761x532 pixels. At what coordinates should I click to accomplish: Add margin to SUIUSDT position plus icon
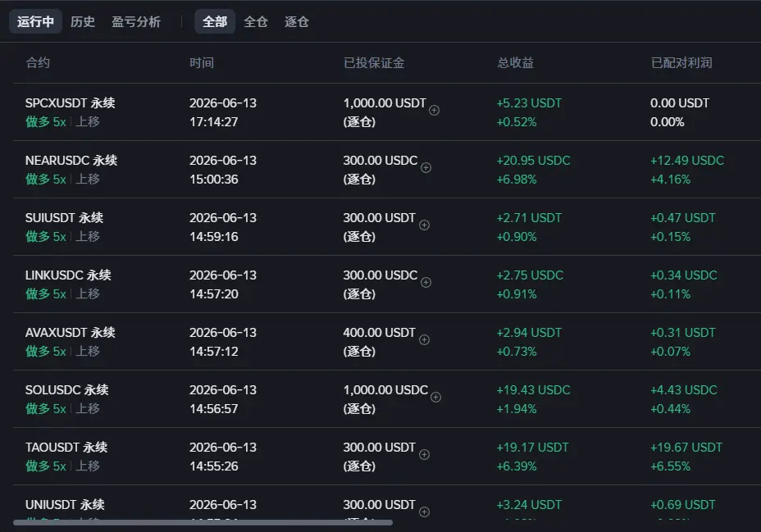(x=424, y=225)
